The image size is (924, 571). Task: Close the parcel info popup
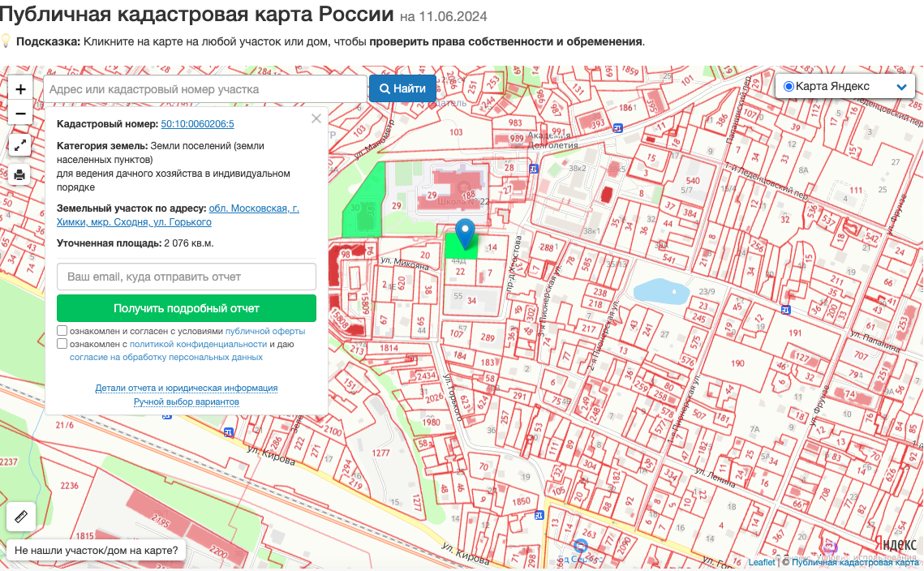(316, 118)
